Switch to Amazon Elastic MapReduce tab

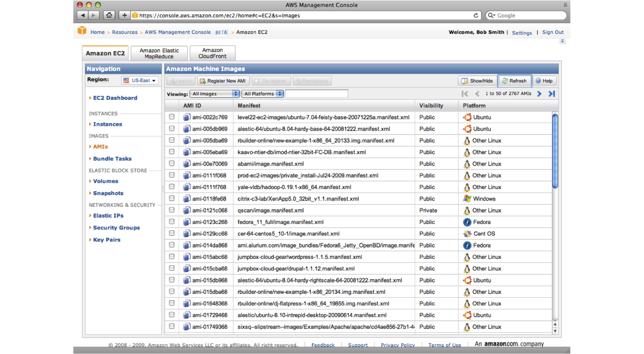tap(159, 53)
